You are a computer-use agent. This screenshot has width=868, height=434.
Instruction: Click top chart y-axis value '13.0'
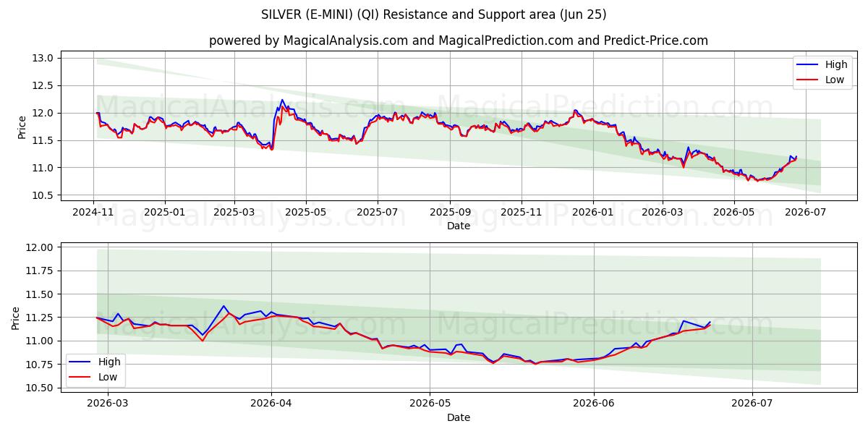tap(43, 58)
